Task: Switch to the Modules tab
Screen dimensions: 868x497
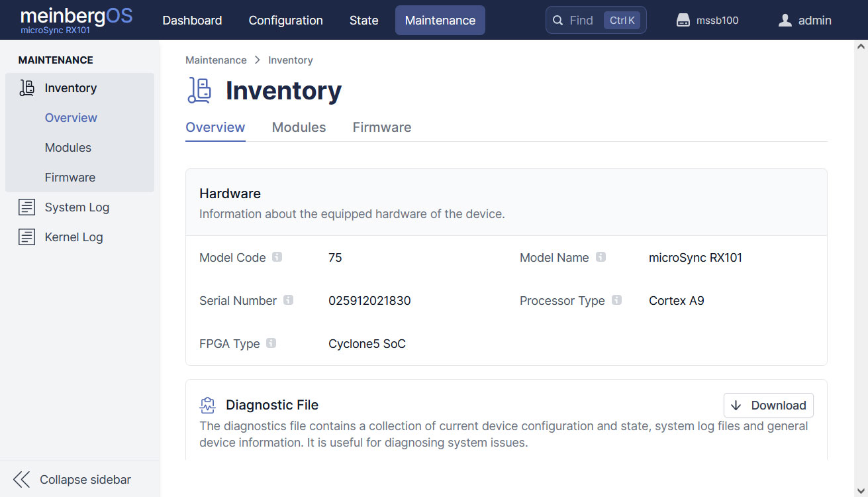Action: pos(299,127)
